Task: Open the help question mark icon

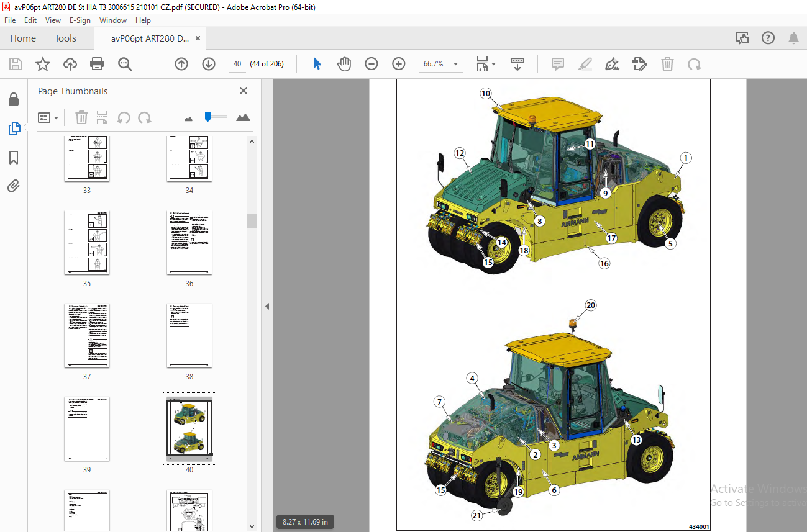Action: click(768, 38)
